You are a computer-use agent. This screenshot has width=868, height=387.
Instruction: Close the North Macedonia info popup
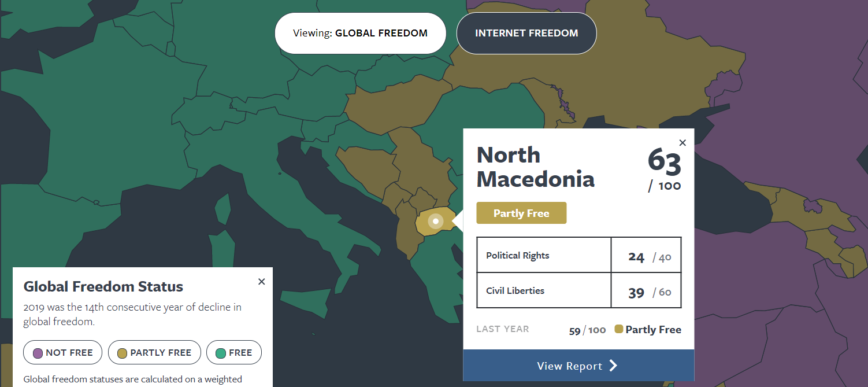(682, 143)
